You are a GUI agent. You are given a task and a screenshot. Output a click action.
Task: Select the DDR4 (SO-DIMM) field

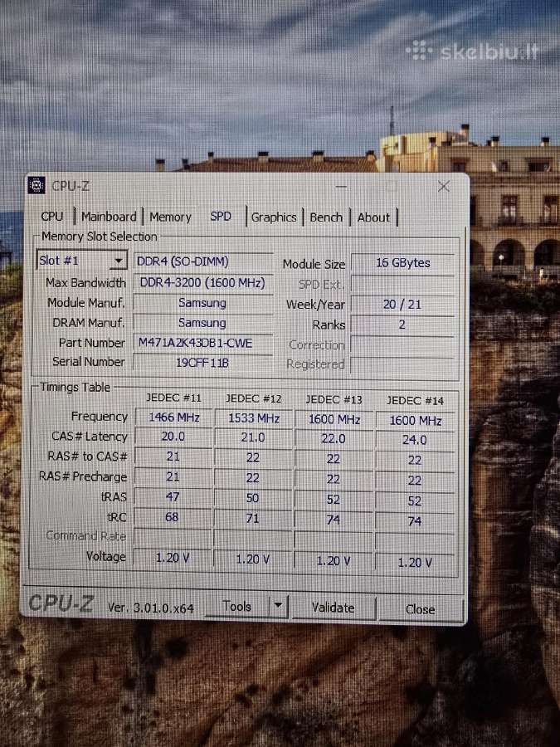(203, 261)
